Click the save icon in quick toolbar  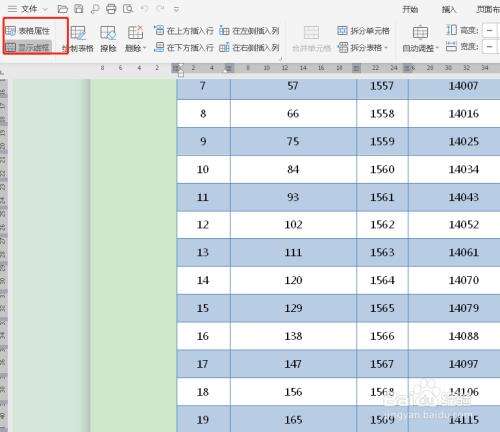pos(79,9)
